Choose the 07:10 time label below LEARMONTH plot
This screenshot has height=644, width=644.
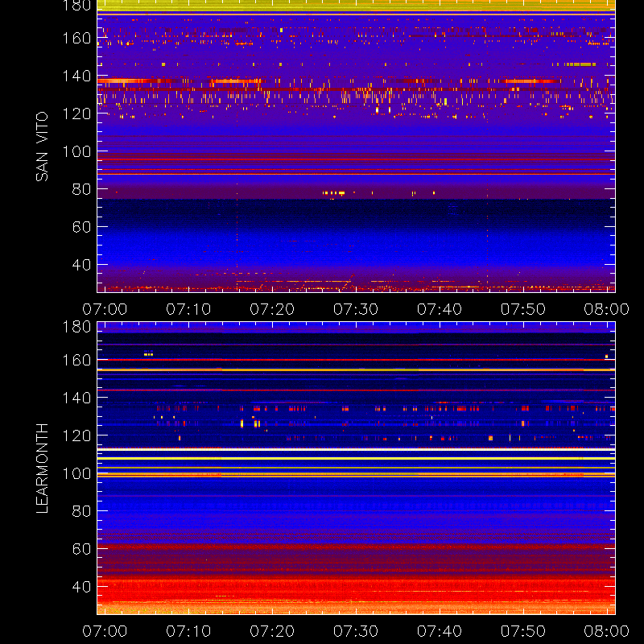click(188, 631)
